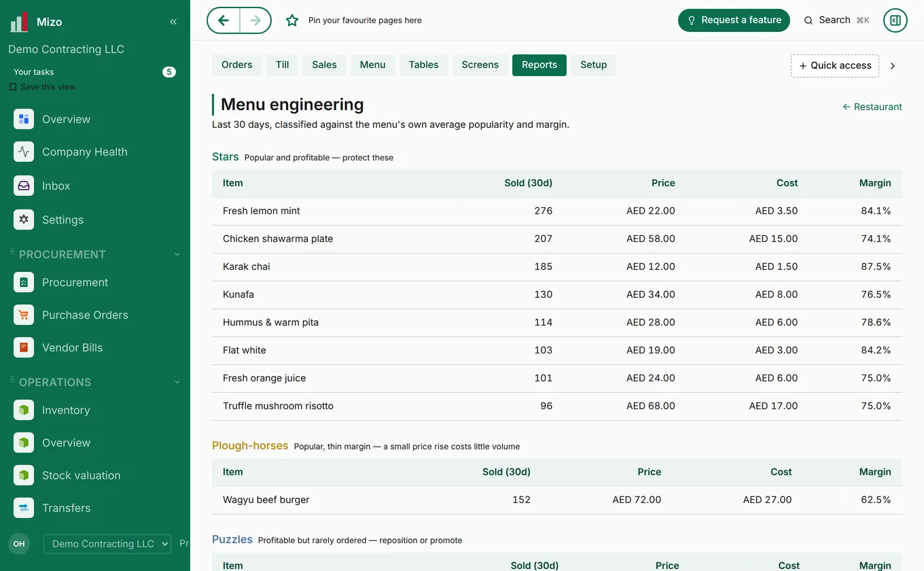Screen dimensions: 924x571
Task: Click the star pin favourites icon
Action: (x=292, y=20)
